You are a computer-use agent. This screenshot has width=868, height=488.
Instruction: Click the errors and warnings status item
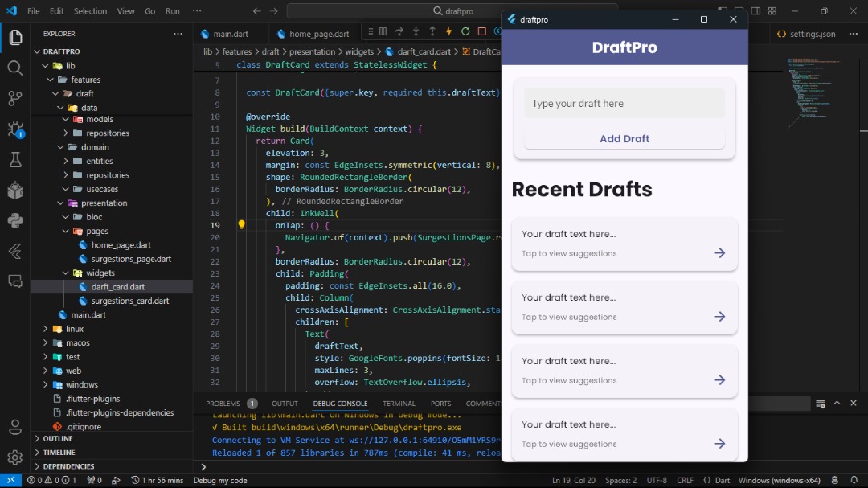coord(51,480)
